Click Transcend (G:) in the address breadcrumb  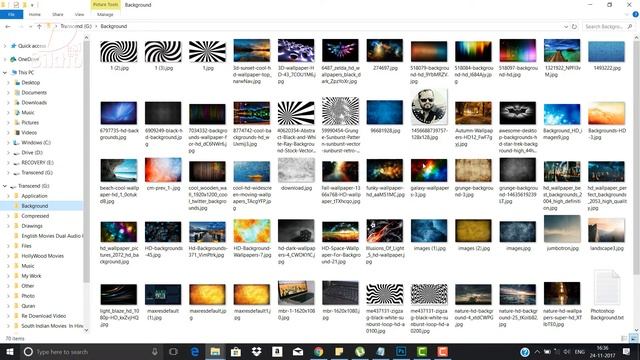(76, 26)
